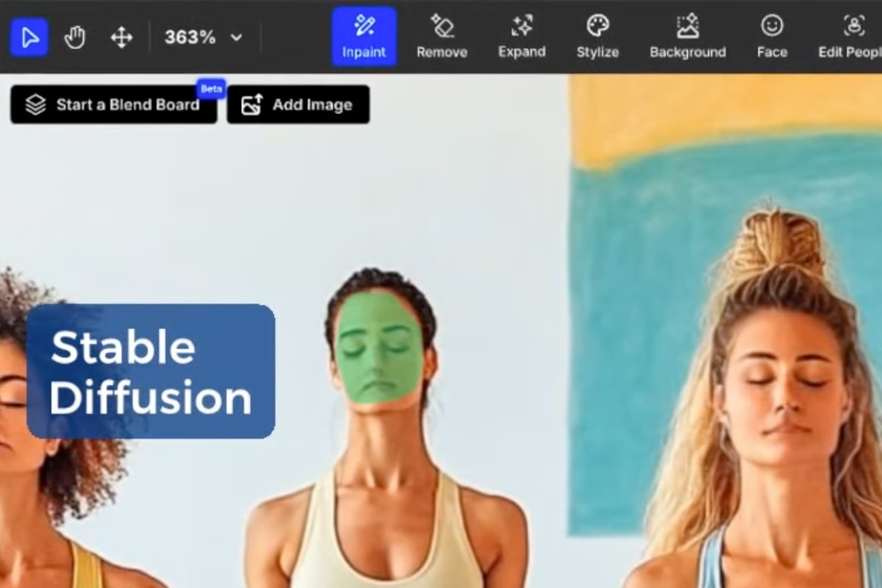The height and width of the screenshot is (588, 882).
Task: Activate the hand pan tool
Action: coord(75,37)
